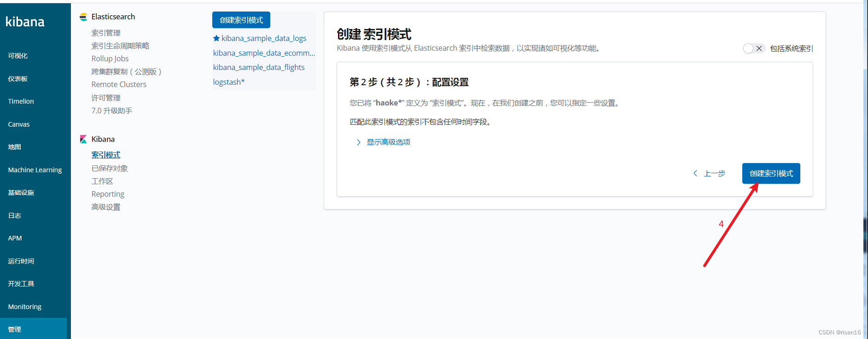Open Machine Learning in sidebar
This screenshot has height=339, width=868.
35,170
